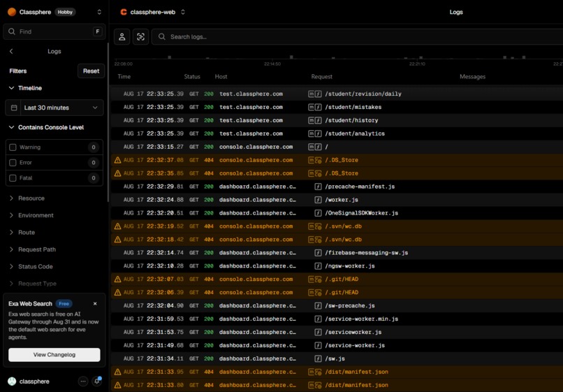
Task: Open the team switcher chevrons beside Hobby
Action: pyautogui.click(x=99, y=12)
